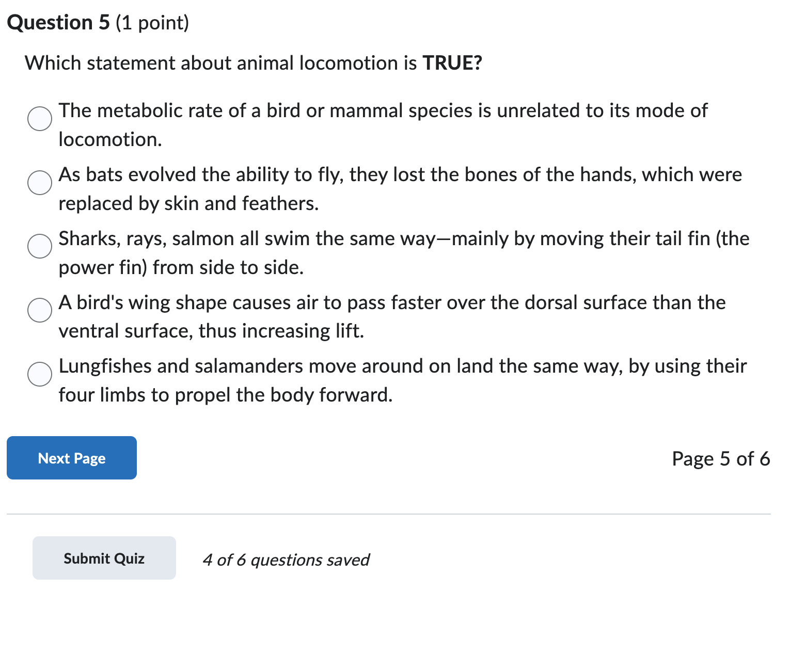Screen dimensions: 790x672
Task: Click the 4 of 6 questions saved text
Action: [x=286, y=559]
